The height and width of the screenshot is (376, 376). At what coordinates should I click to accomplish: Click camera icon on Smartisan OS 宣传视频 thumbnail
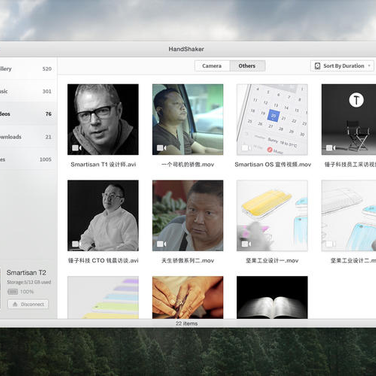point(246,148)
